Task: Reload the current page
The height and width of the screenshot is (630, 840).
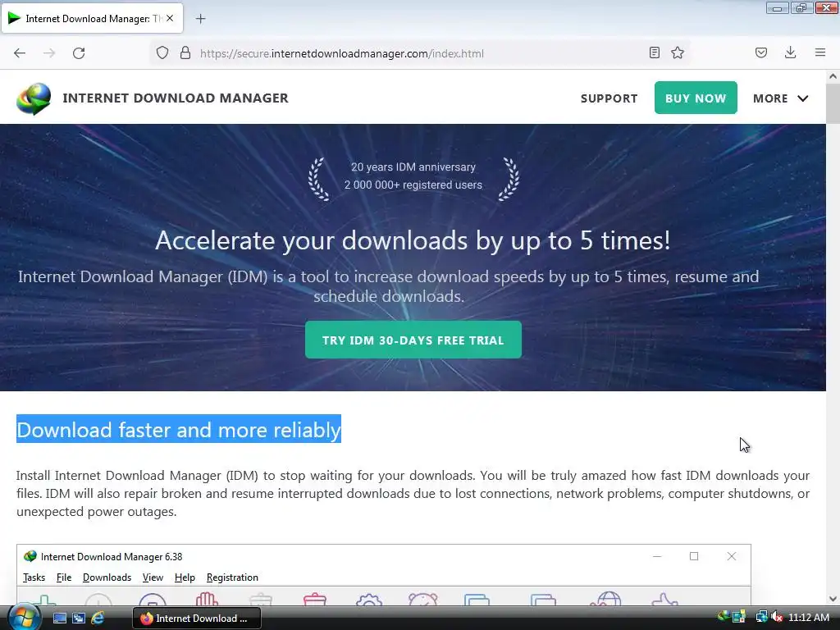Action: click(x=79, y=53)
